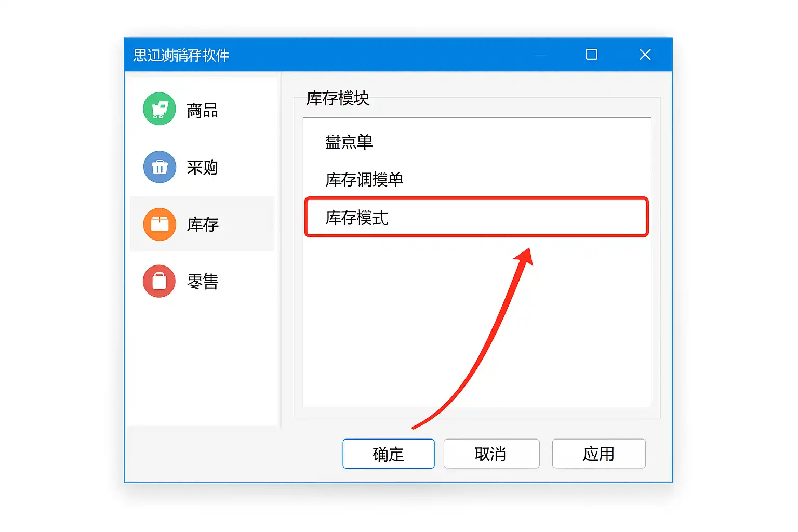Click the orange box 库存 icon
This screenshot has height=532, width=798.
[x=159, y=224]
